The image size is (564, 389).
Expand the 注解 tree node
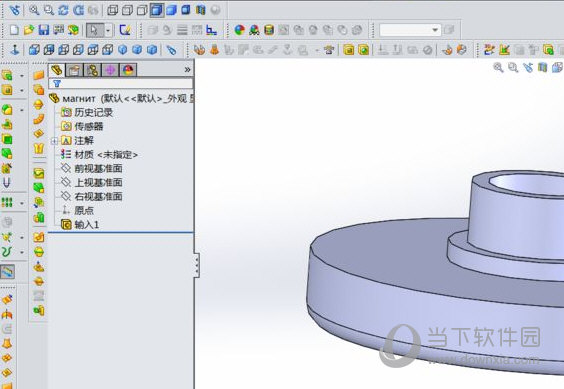[54, 141]
